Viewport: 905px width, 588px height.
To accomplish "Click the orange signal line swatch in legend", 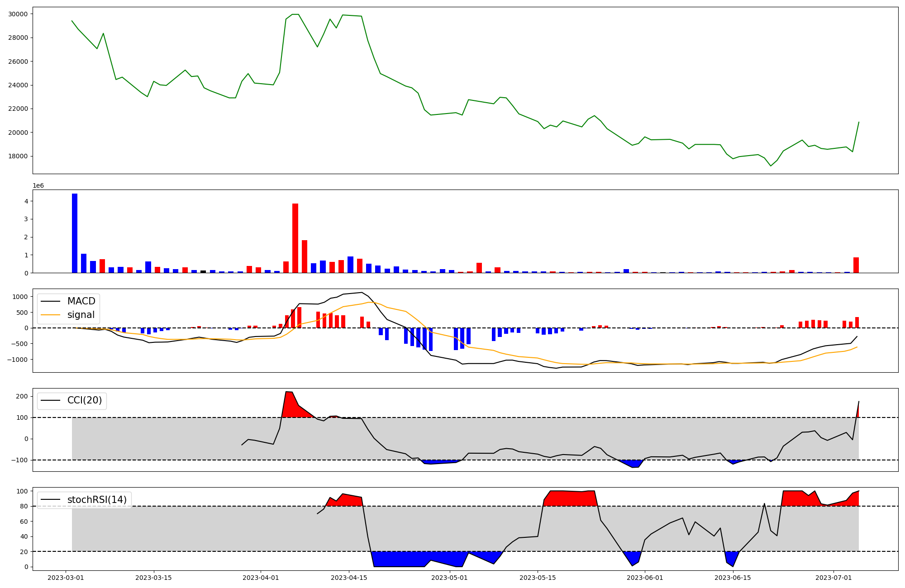I will click(x=50, y=315).
